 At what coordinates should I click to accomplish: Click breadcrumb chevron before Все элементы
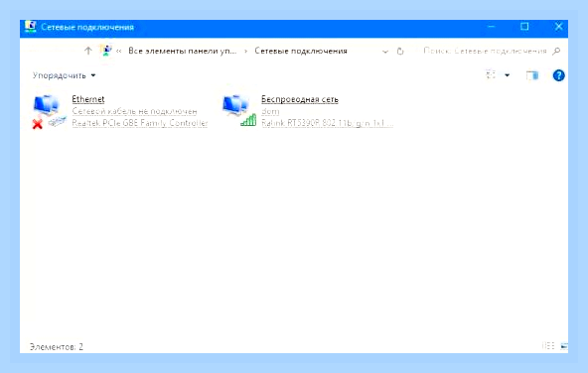click(x=119, y=51)
